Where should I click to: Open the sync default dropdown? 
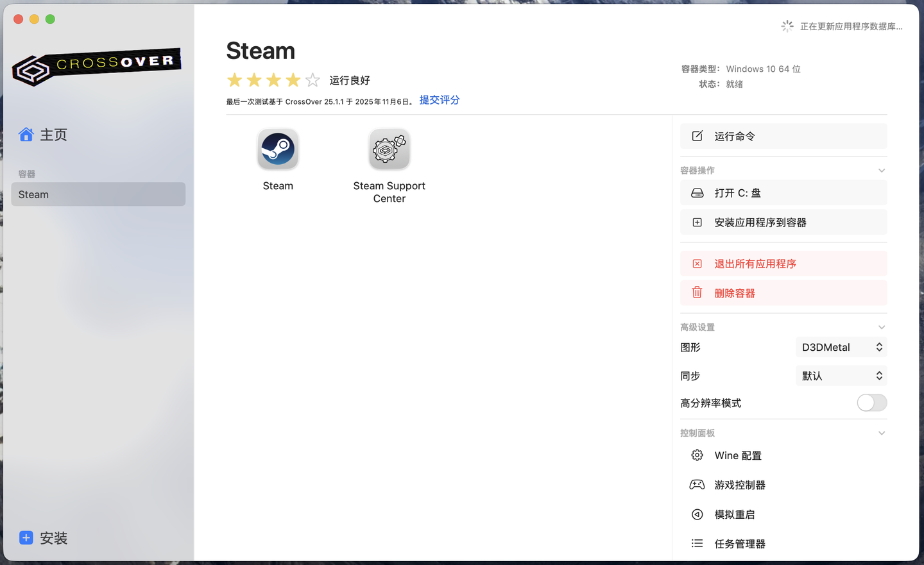[x=841, y=376]
